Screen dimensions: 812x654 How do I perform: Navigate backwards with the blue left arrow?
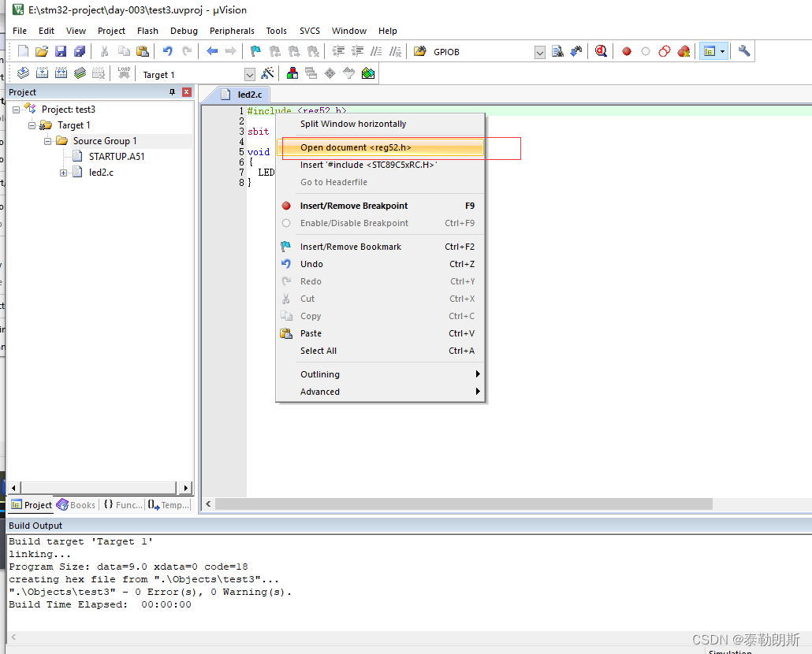pos(212,51)
